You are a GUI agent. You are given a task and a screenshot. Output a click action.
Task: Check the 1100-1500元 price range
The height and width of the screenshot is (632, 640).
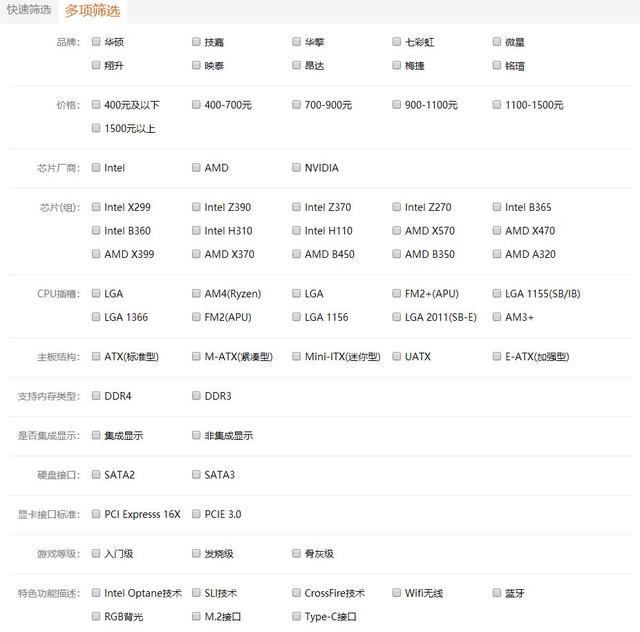(497, 105)
